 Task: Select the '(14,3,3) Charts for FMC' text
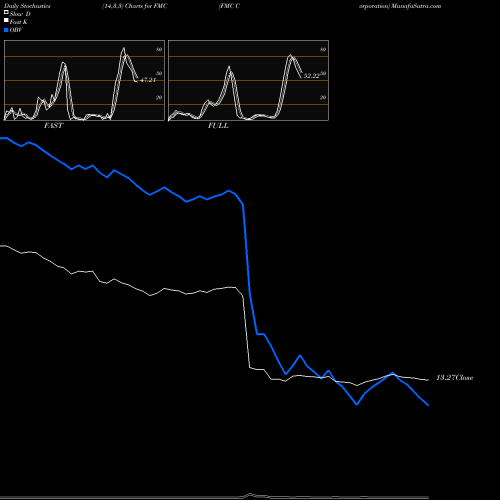135,6
